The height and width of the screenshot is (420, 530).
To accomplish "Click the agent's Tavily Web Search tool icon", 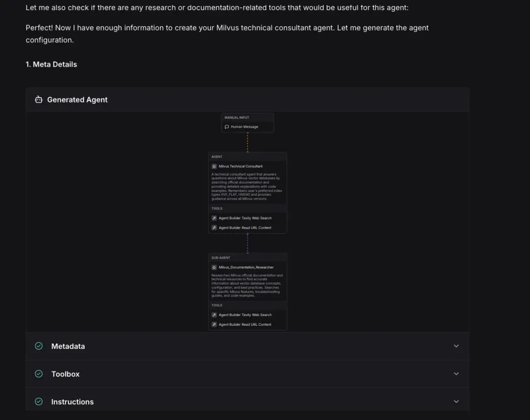I will 214,218.
